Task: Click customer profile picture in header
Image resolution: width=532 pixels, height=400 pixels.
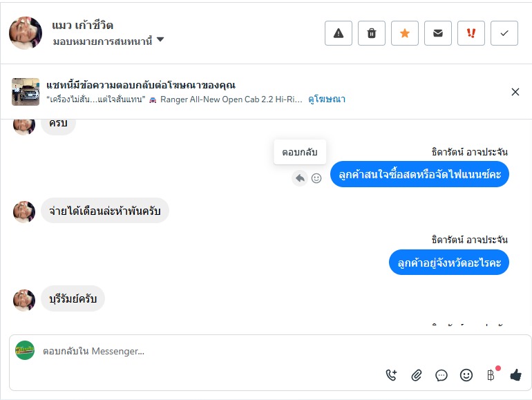Action: click(x=26, y=33)
